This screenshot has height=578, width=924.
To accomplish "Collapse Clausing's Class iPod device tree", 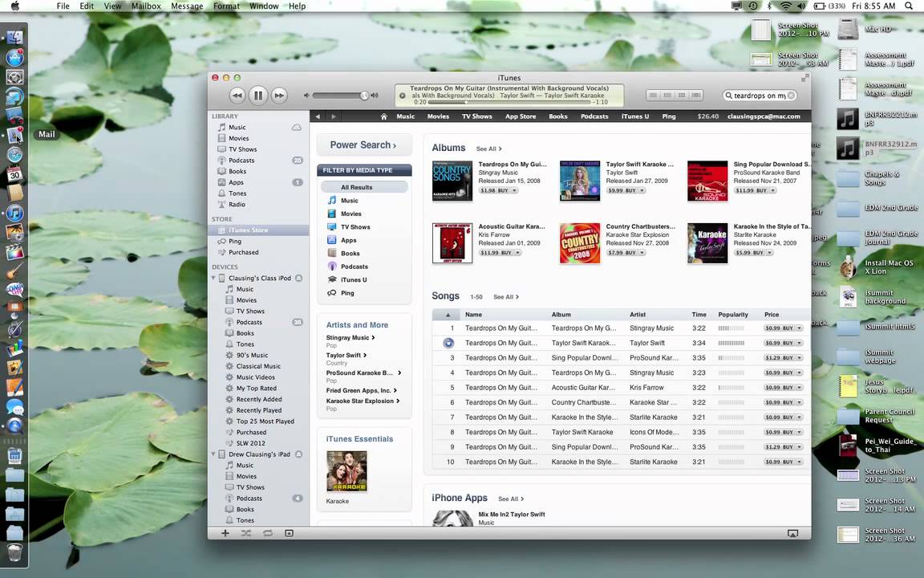I will pyautogui.click(x=213, y=278).
